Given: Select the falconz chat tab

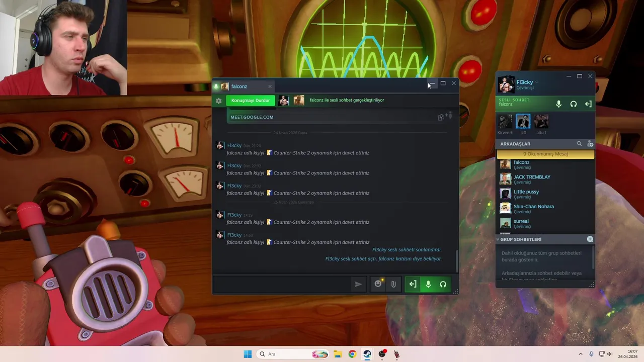Looking at the screenshot, I should (x=244, y=86).
